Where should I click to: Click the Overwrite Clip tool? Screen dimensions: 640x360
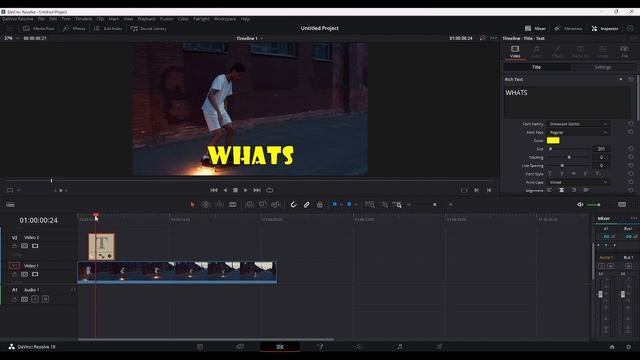262,204
